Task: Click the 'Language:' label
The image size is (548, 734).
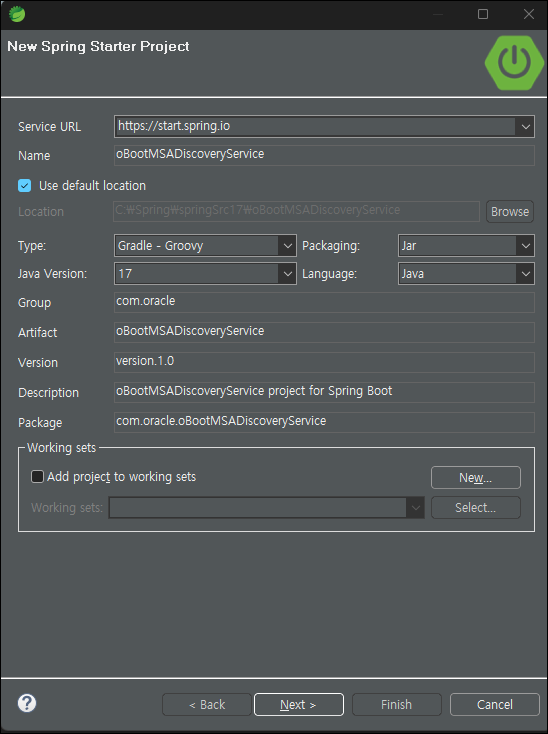Action: [x=329, y=274]
